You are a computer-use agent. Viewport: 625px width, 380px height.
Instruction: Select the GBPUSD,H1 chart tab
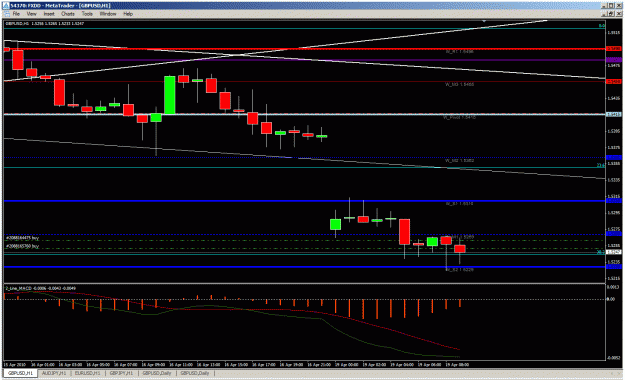pos(20,373)
